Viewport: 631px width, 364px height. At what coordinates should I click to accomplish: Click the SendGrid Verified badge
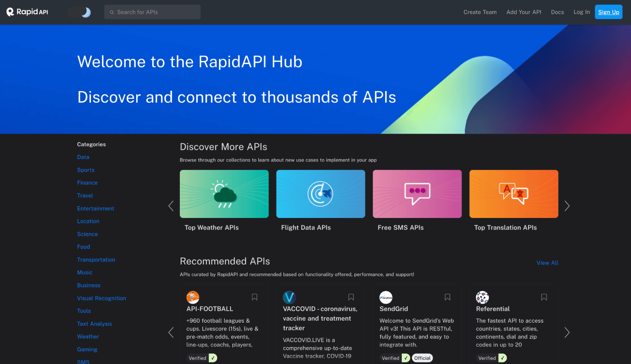pos(395,358)
